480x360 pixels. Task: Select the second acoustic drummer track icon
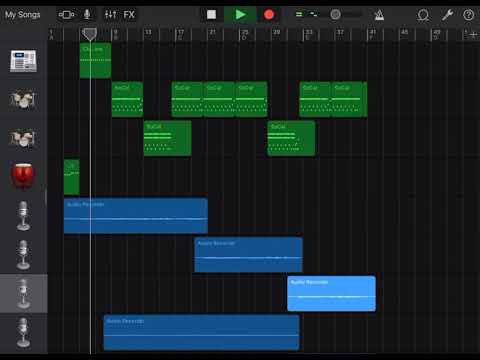(23, 138)
